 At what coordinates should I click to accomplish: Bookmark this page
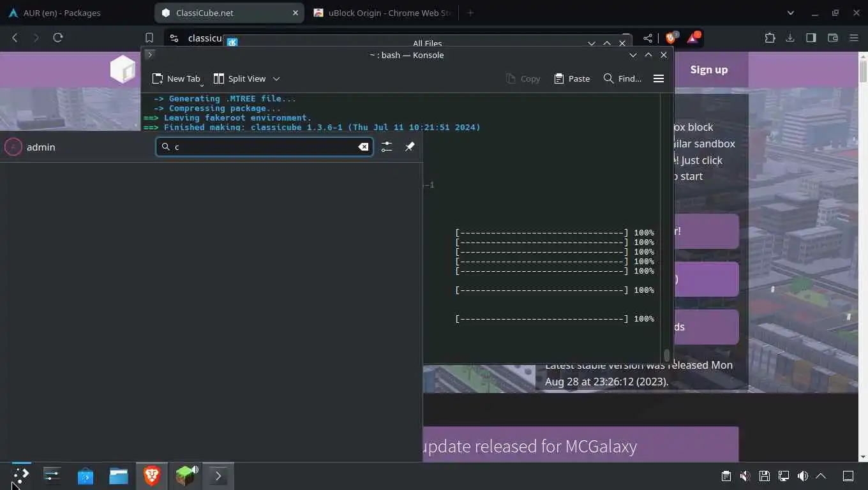(149, 38)
